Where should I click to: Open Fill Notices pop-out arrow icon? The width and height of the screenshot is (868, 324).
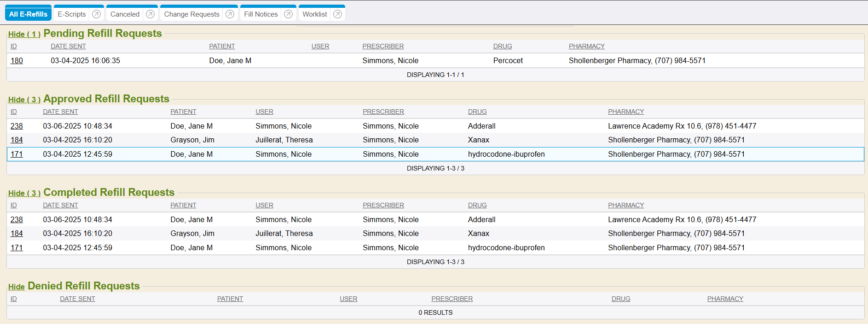click(x=289, y=14)
